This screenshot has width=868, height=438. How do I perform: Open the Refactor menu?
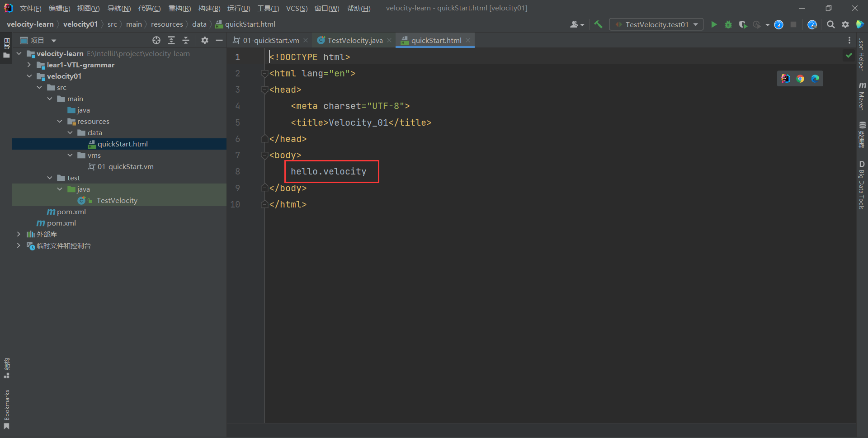[179, 8]
